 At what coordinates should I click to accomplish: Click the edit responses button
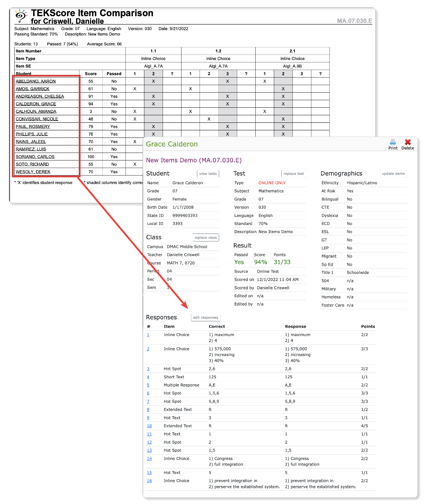pos(206,318)
